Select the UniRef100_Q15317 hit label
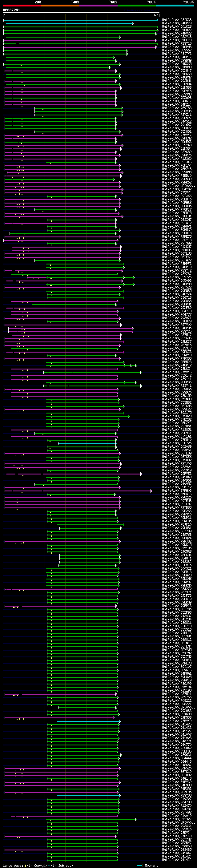Viewport: 197px width, 868px height. pos(177,349)
